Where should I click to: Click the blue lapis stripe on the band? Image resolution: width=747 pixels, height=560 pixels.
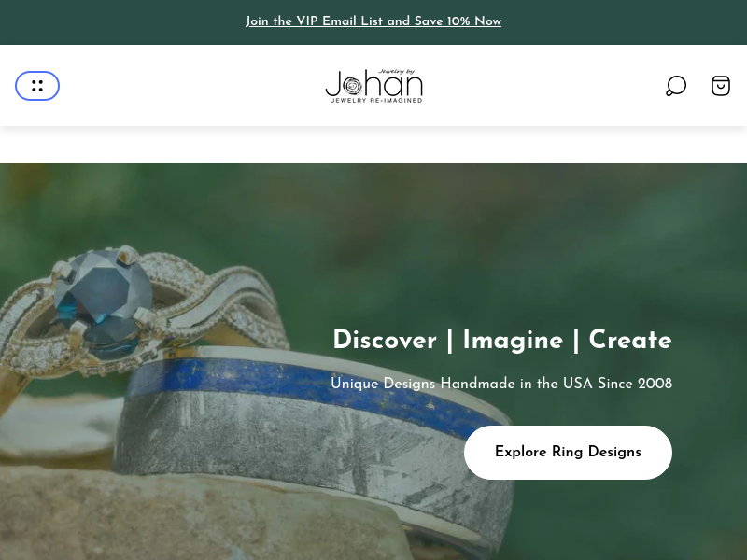pos(305,385)
